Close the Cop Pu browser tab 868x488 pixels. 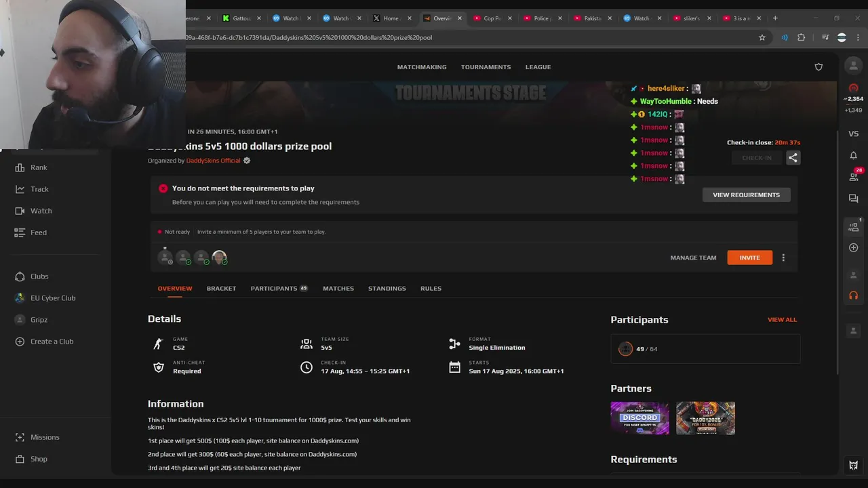pyautogui.click(x=510, y=18)
